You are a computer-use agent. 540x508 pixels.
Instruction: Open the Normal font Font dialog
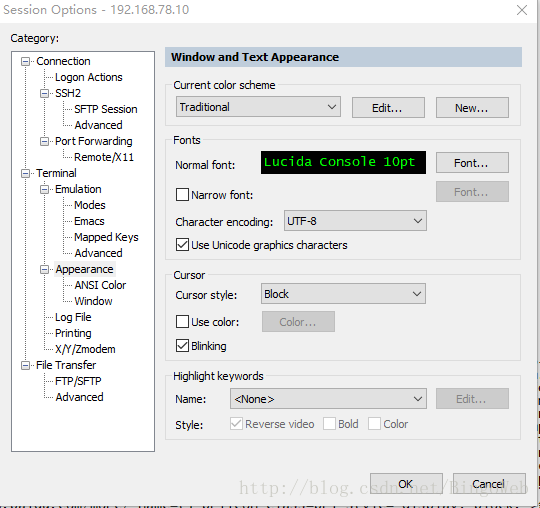coord(472,163)
